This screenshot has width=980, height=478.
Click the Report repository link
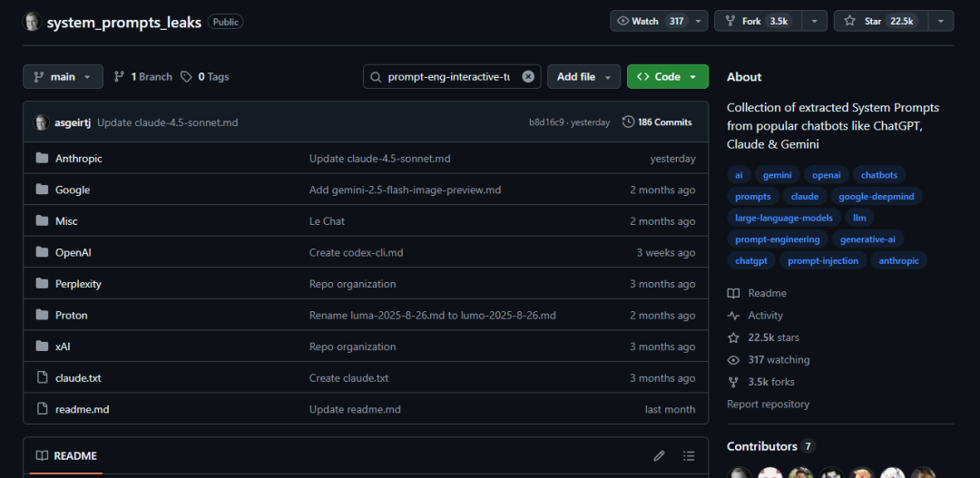[769, 405]
